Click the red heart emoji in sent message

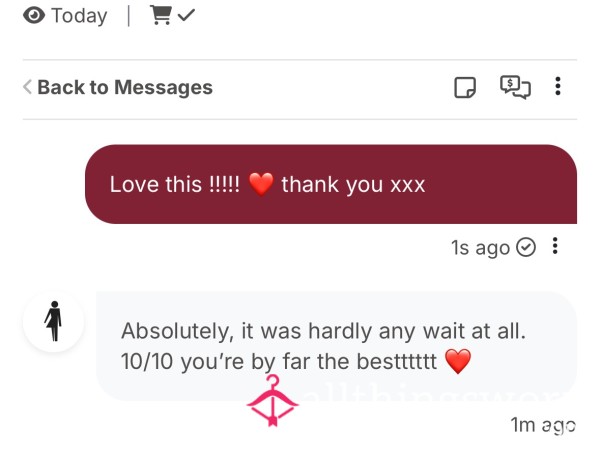[x=261, y=184]
